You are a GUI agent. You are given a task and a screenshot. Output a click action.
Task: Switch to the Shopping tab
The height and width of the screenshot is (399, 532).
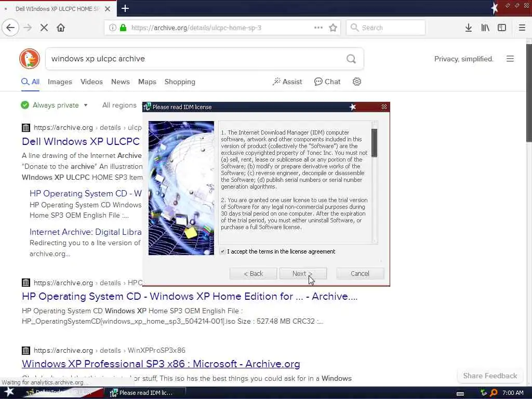tap(180, 82)
